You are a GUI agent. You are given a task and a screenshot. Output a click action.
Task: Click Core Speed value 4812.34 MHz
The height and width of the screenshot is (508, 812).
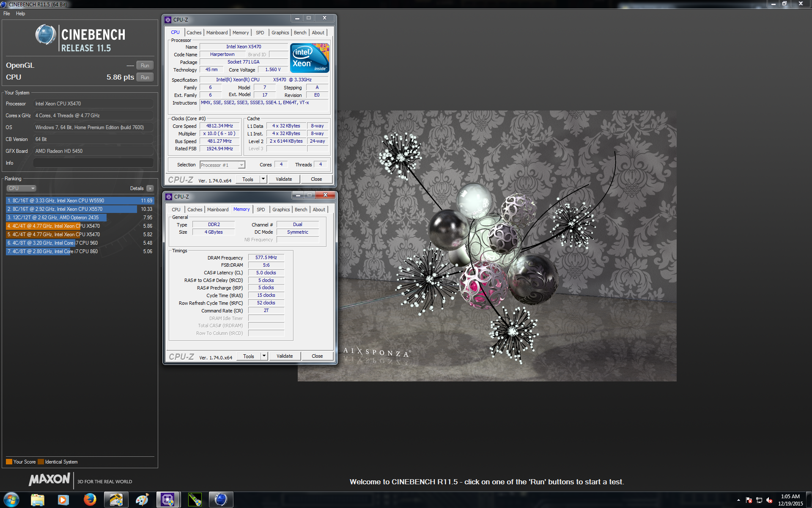click(x=219, y=126)
